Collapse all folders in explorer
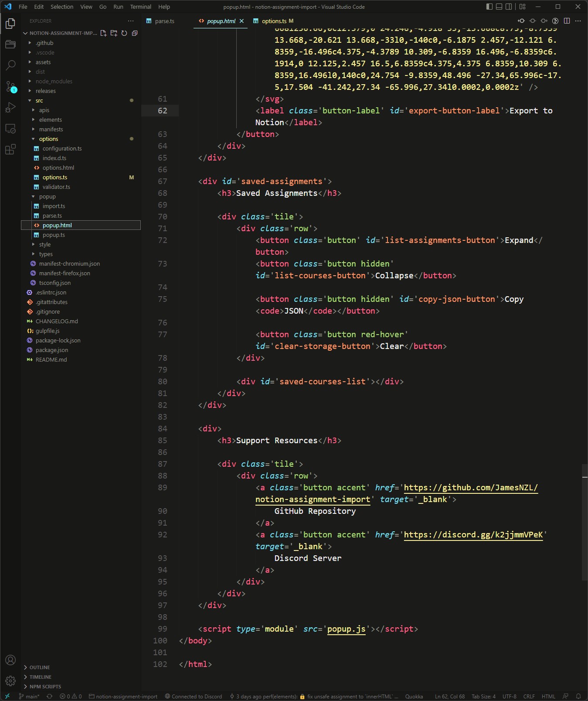The width and height of the screenshot is (588, 701). pyautogui.click(x=135, y=33)
